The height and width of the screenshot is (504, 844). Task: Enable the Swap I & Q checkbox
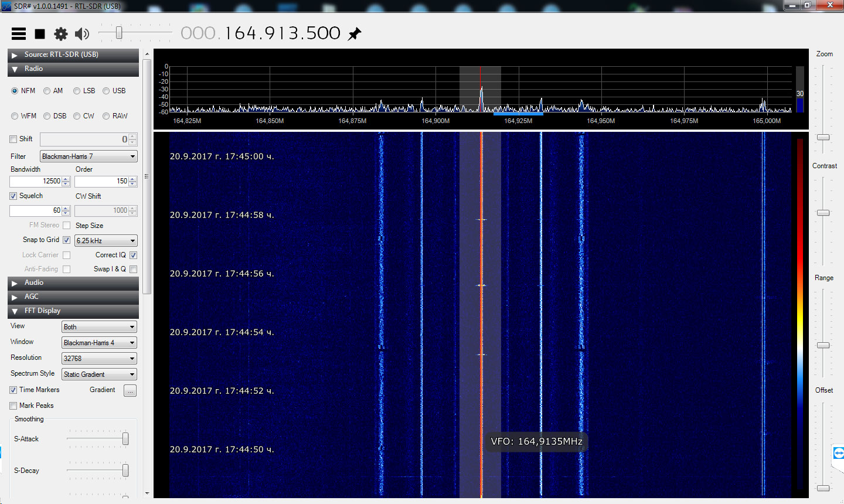coord(133,269)
